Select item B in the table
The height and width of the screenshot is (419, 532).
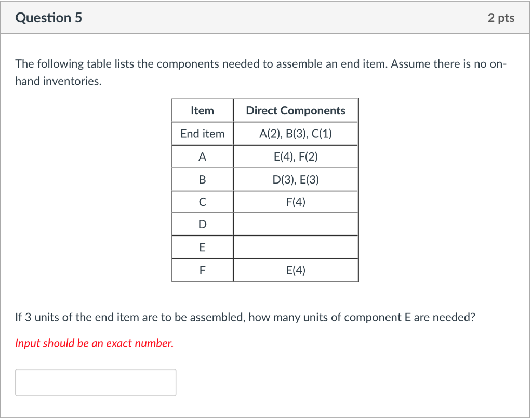point(202,179)
